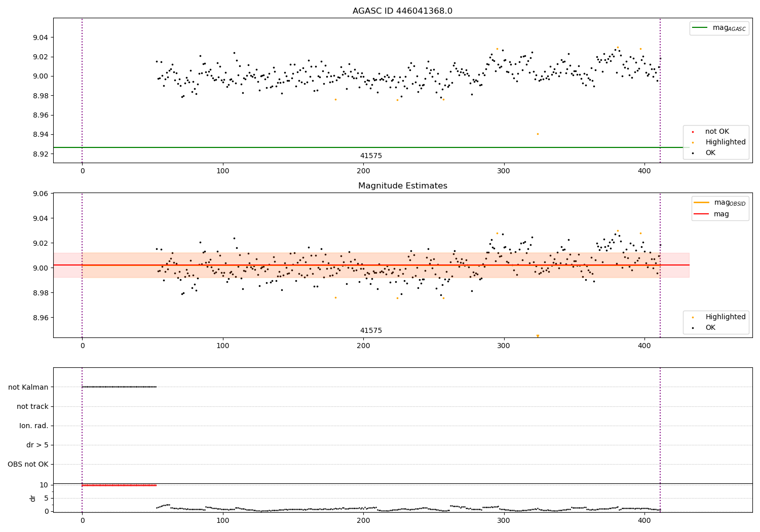Image resolution: width=760 pixels, height=532 pixels.
Task: Click the green mag AGASC legend line
Action: [701, 28]
